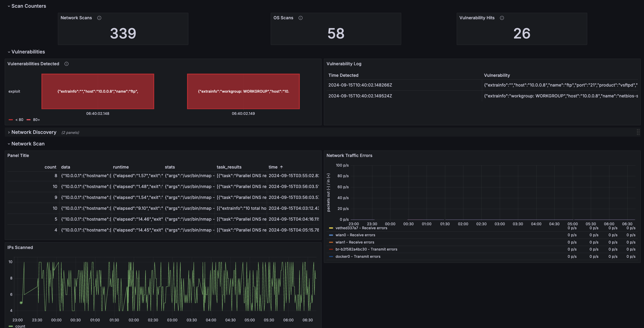Click the ftp exploit red state block
Viewport: 644px width, 328px height.
point(98,91)
